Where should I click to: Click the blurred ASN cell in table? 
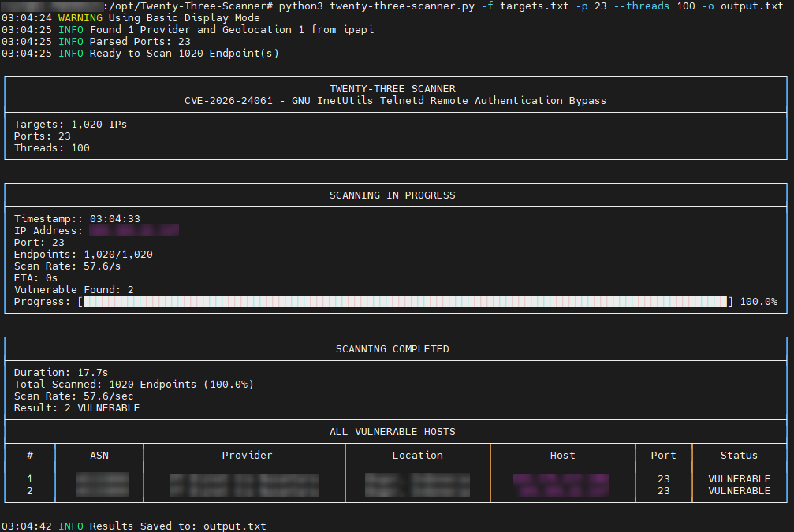(x=103, y=485)
